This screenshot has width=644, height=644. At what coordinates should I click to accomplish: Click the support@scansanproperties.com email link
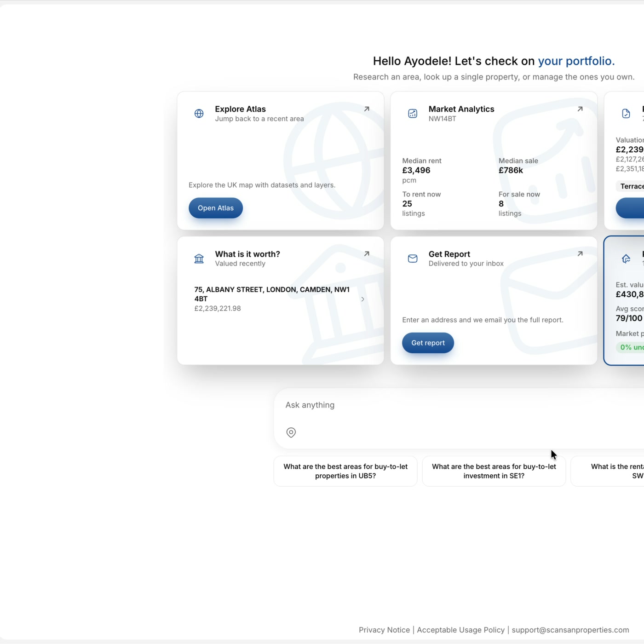click(x=570, y=630)
